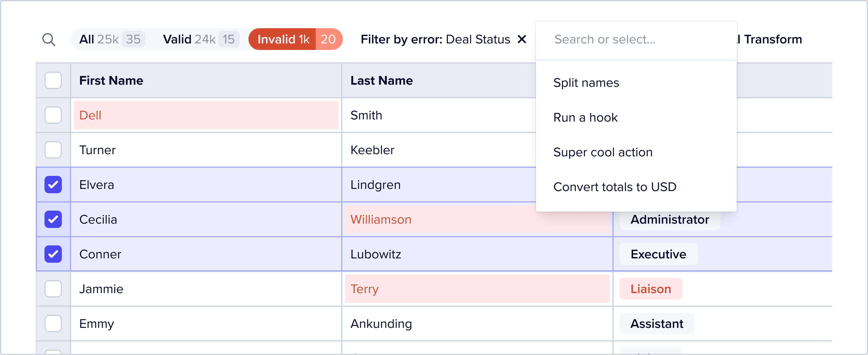Toggle the select-all header checkbox

tap(53, 81)
